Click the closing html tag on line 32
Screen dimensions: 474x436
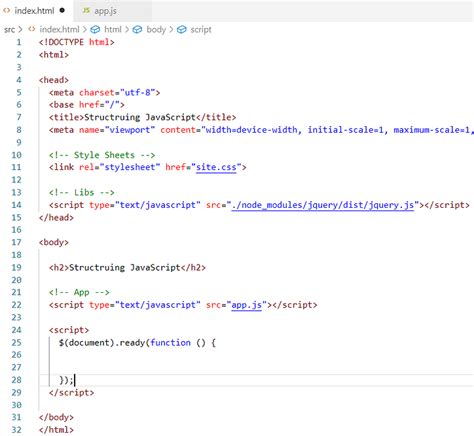(x=56, y=430)
